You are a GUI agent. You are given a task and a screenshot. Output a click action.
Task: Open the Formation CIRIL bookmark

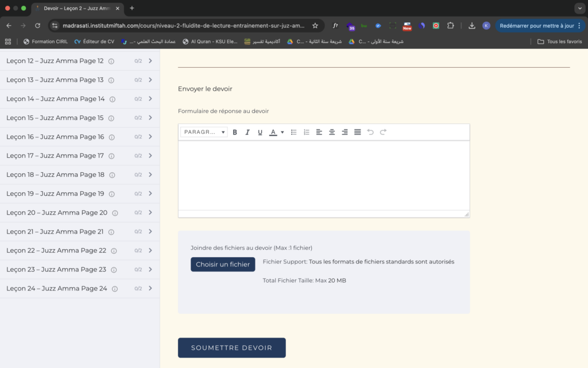click(x=45, y=41)
